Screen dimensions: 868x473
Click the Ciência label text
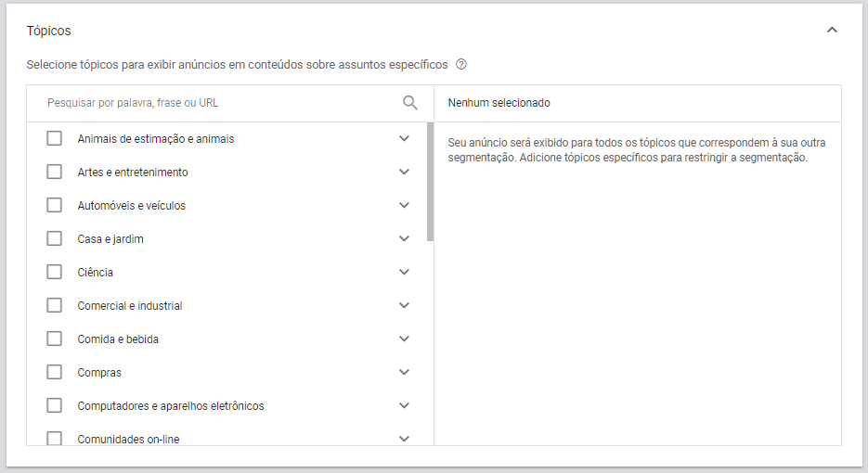[96, 272]
